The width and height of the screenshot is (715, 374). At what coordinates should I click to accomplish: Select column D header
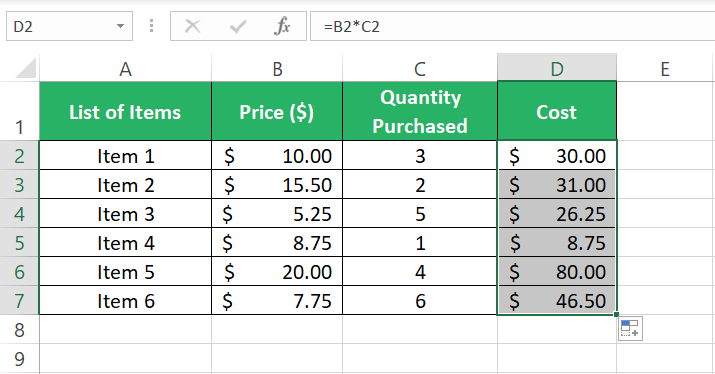[557, 68]
